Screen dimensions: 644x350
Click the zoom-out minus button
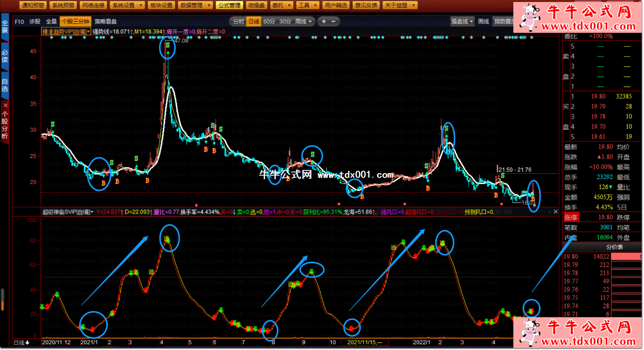(333, 22)
